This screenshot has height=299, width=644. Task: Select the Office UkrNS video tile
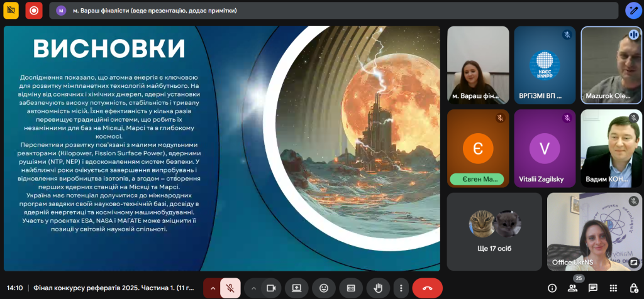(594, 231)
